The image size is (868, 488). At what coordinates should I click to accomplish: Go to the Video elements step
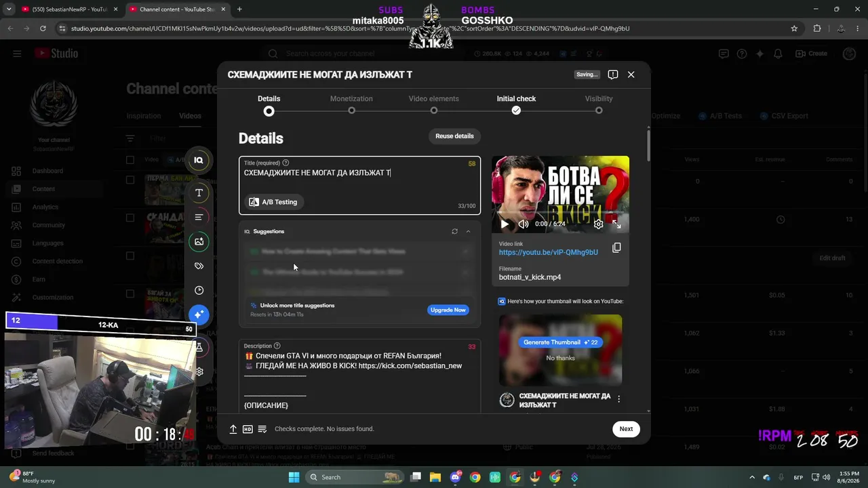point(434,104)
